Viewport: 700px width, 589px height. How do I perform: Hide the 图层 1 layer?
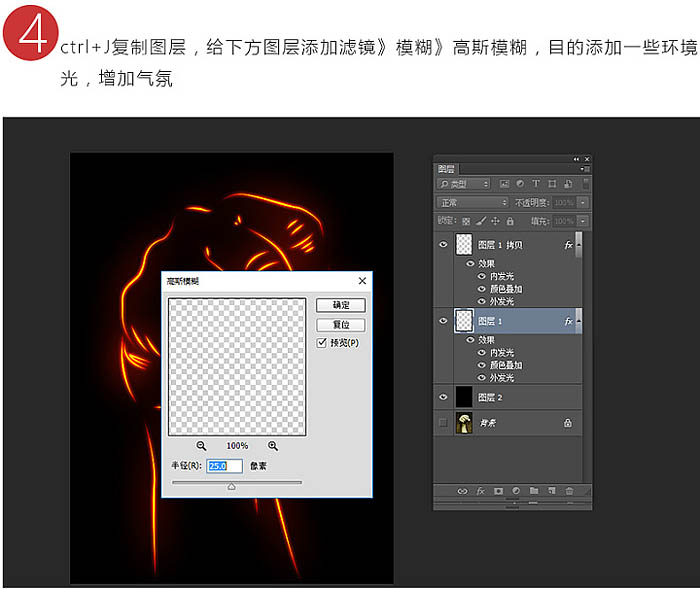[443, 321]
